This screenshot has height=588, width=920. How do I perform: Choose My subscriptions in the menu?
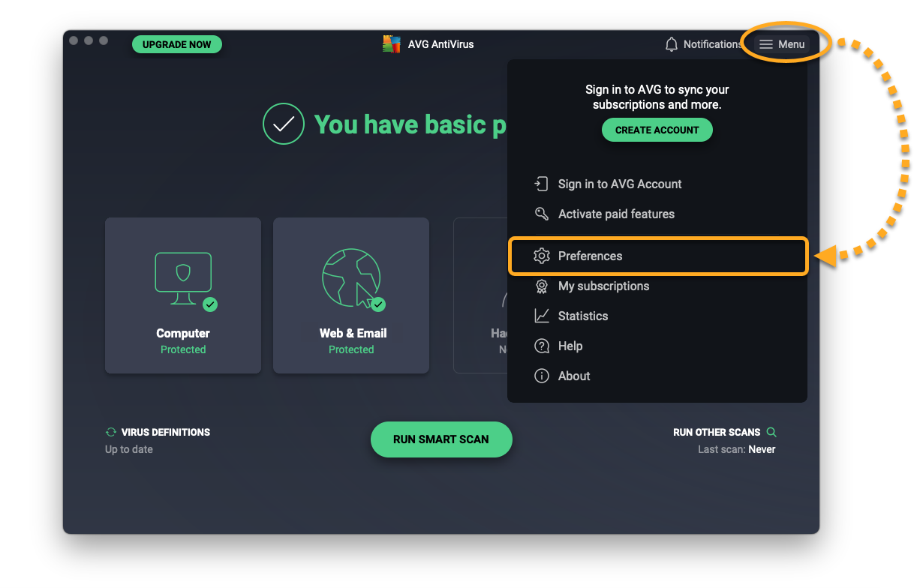click(x=603, y=286)
